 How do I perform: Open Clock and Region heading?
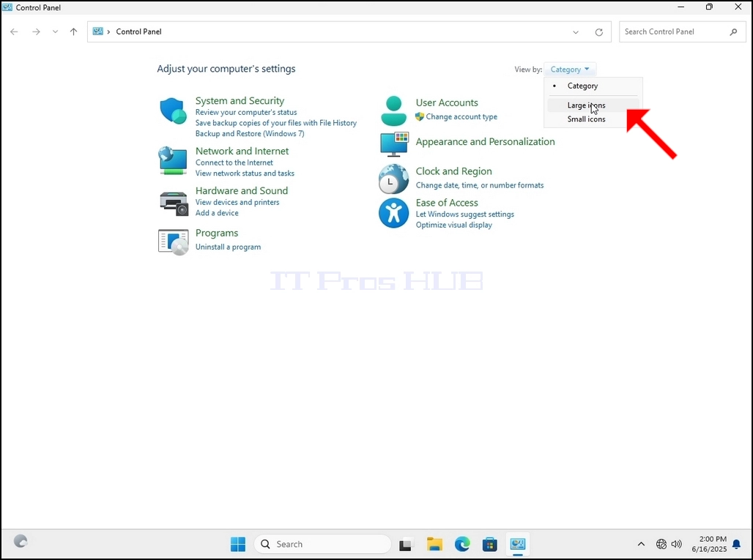454,171
